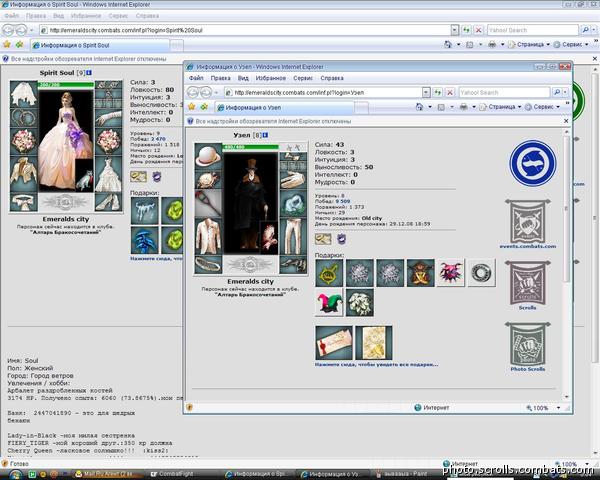
Task: Click the wedding veil slot of Spirit Soul
Action: pyautogui.click(x=23, y=93)
